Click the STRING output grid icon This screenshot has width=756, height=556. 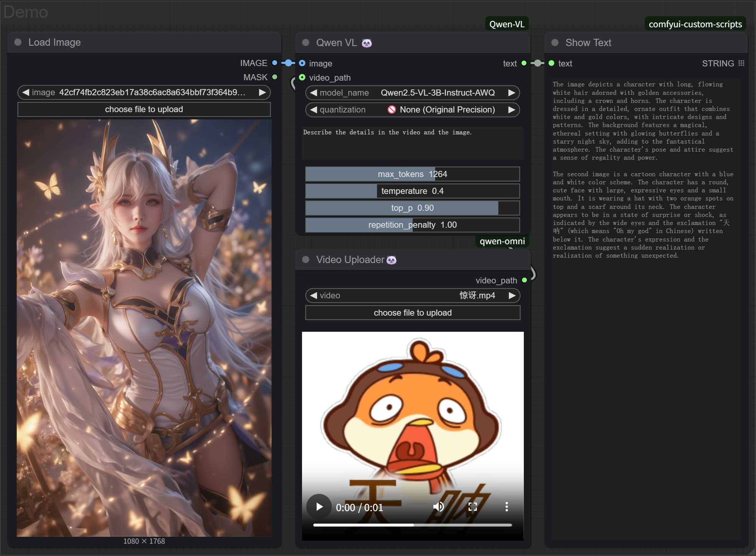coord(741,63)
